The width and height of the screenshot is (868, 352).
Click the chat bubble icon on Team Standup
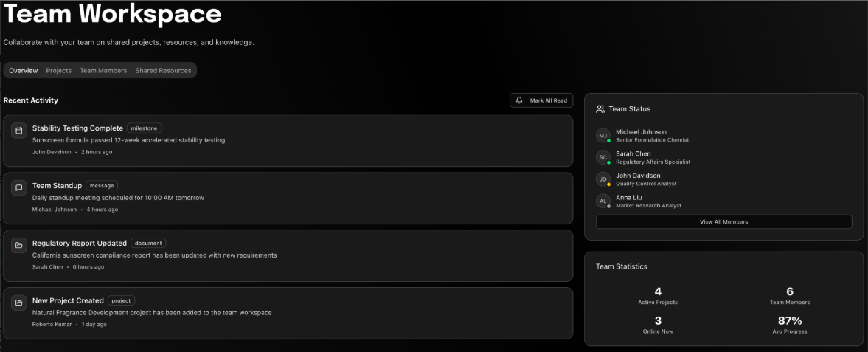coord(19,188)
